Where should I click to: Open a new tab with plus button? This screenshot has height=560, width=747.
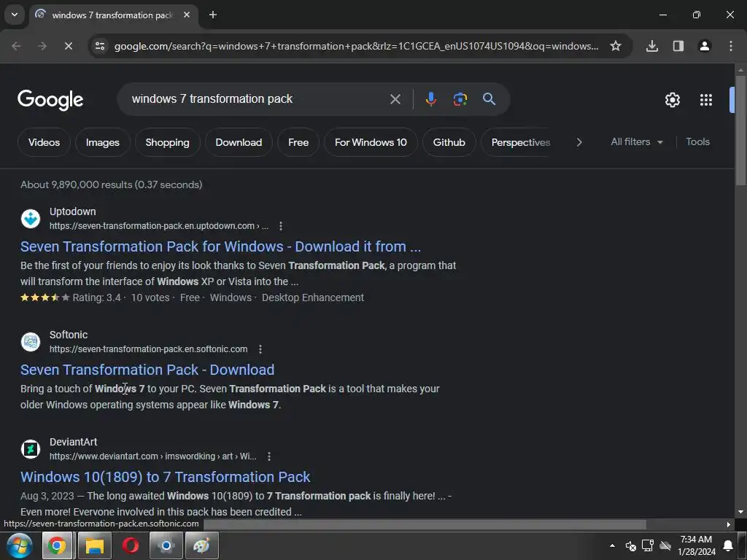213,15
